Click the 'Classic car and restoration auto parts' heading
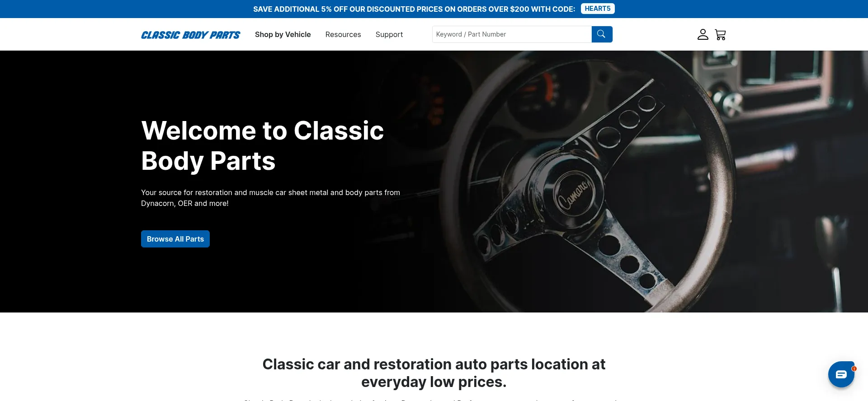The image size is (868, 401). point(434,373)
